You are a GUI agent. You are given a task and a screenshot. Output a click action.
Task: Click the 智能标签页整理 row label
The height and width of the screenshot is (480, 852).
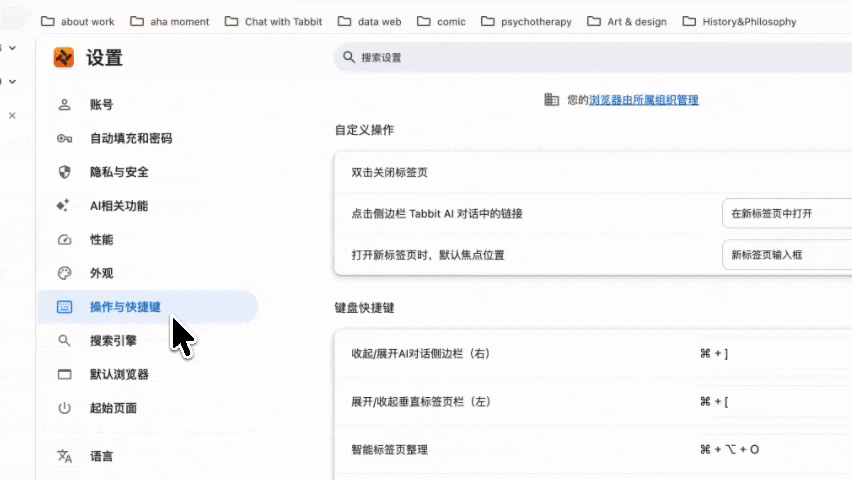pos(389,450)
